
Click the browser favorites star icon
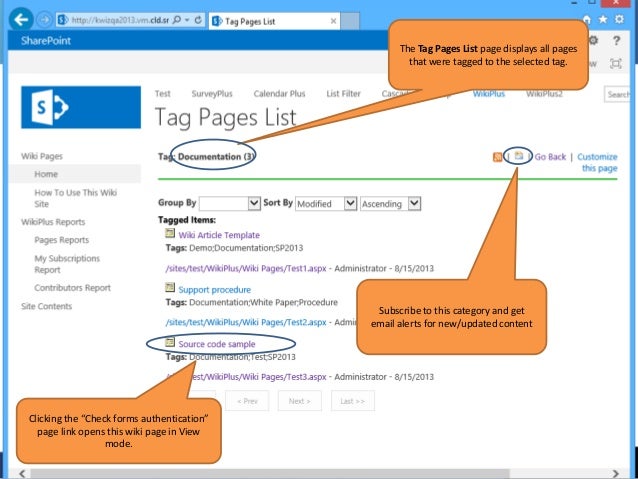pos(603,19)
